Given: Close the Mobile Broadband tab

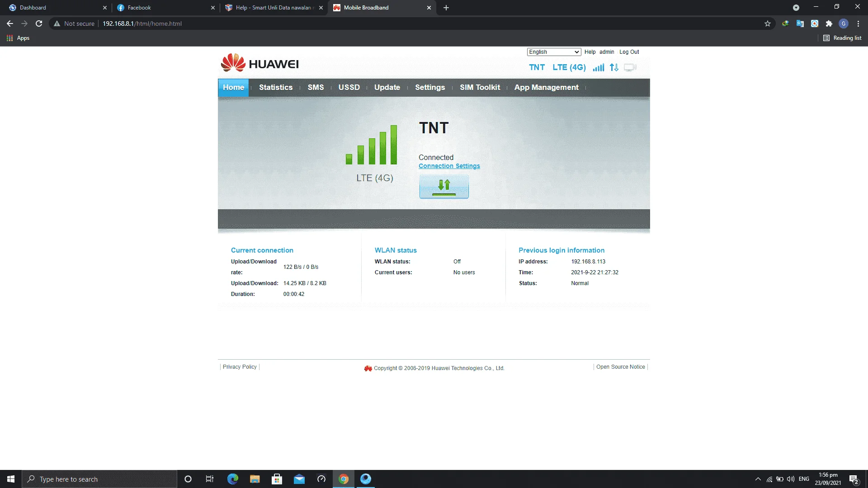Looking at the screenshot, I should pos(429,8).
